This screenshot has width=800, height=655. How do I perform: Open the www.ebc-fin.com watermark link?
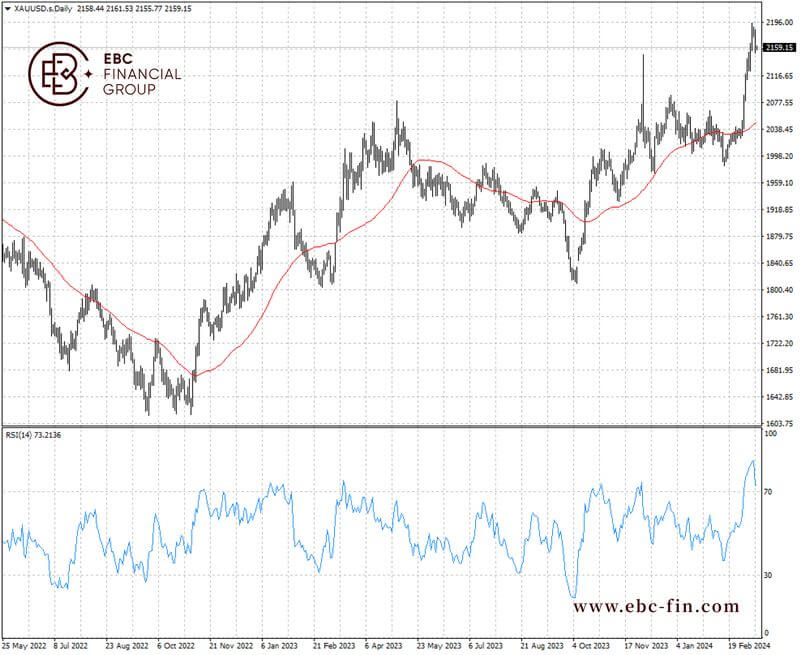click(656, 606)
